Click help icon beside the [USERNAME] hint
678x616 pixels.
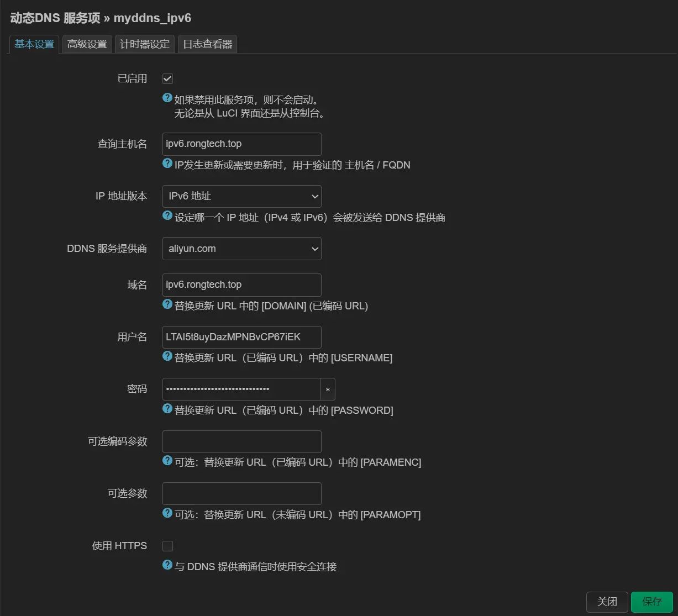pos(167,356)
